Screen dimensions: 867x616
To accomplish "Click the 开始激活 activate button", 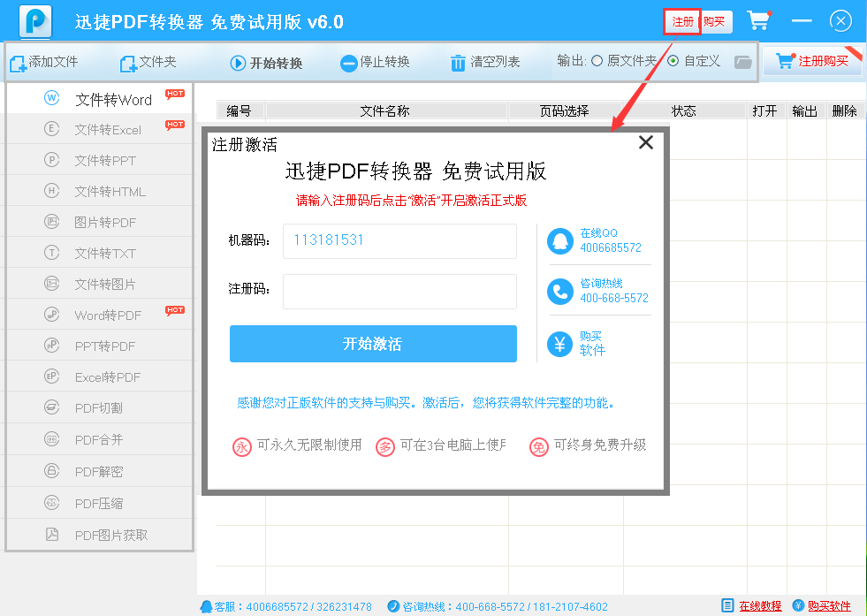I will point(373,344).
